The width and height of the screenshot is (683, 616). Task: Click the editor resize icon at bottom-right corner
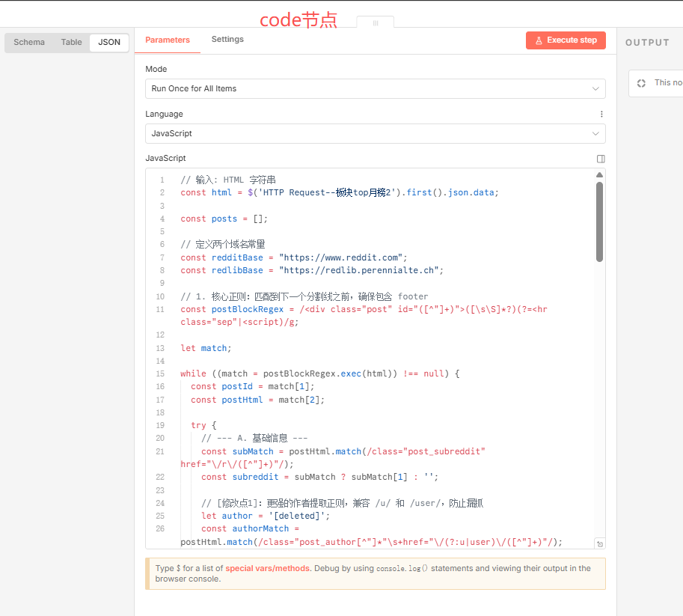(599, 544)
